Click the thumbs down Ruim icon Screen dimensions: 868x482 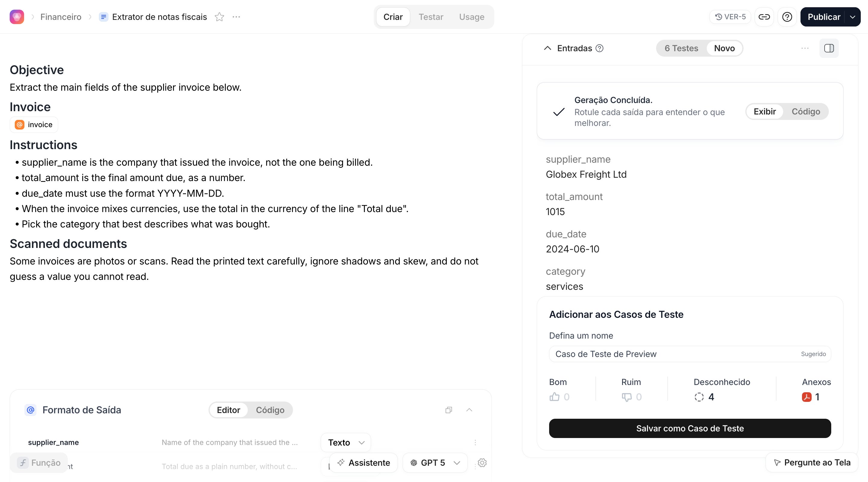click(626, 397)
